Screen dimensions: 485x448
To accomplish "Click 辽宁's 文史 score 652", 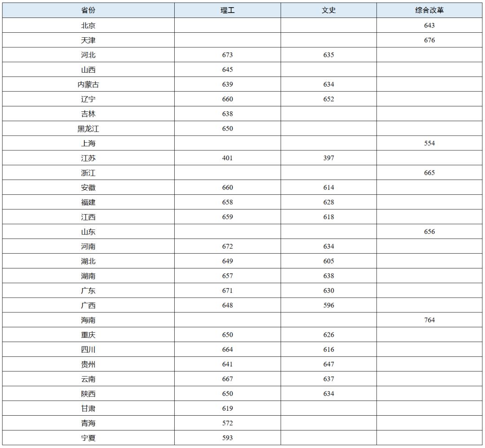I will click(x=328, y=99).
